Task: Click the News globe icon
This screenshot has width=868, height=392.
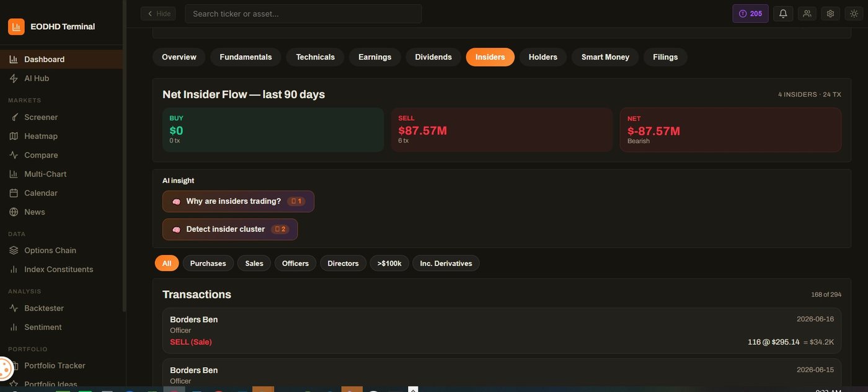Action: [x=14, y=212]
